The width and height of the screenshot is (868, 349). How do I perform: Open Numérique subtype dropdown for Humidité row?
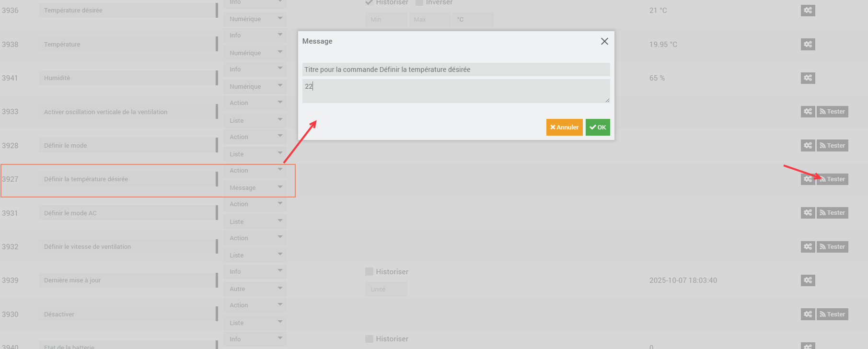click(255, 86)
